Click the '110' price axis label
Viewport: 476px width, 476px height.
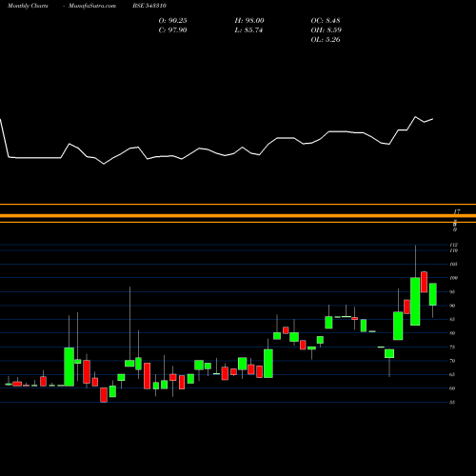(454, 250)
